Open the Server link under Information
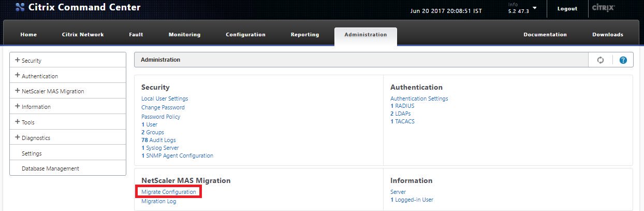The image size is (644, 211). 398,192
